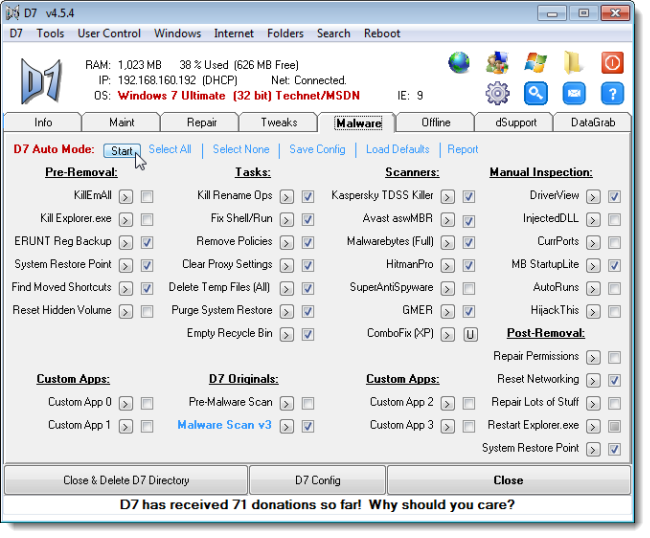
Task: Launch GMER arrow button
Action: [x=447, y=311]
